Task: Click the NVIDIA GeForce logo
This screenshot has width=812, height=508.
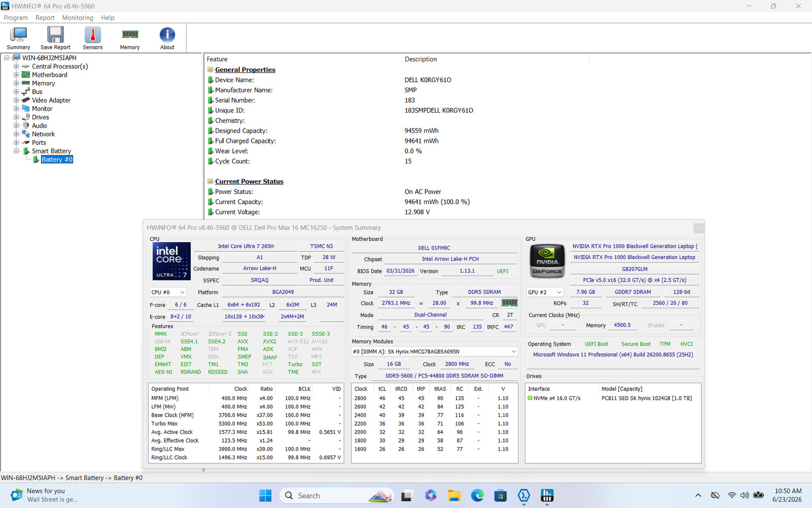Action: (547, 261)
